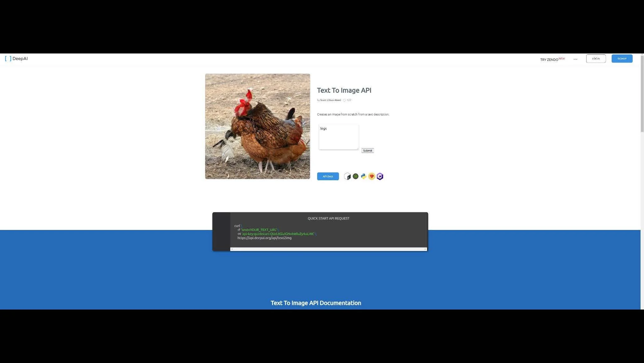Click the generated chicken image
Image resolution: width=644 pixels, height=363 pixels.
click(257, 126)
